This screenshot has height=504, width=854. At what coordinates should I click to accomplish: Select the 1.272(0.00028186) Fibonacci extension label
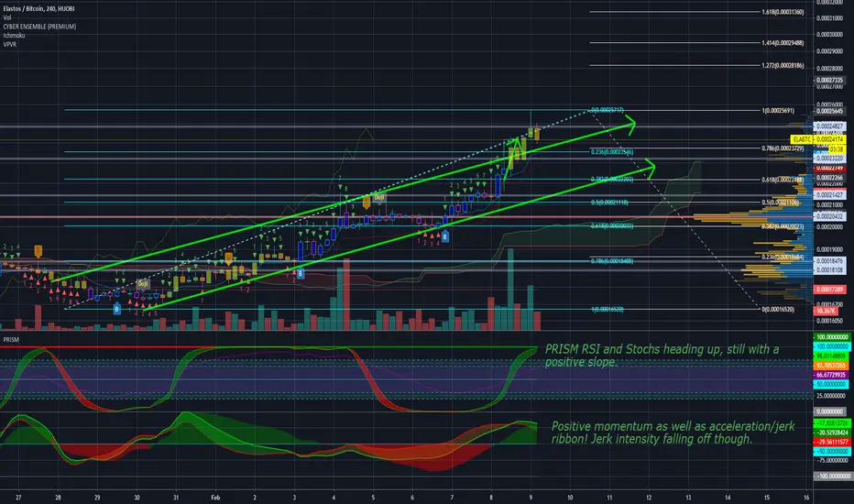[783, 65]
